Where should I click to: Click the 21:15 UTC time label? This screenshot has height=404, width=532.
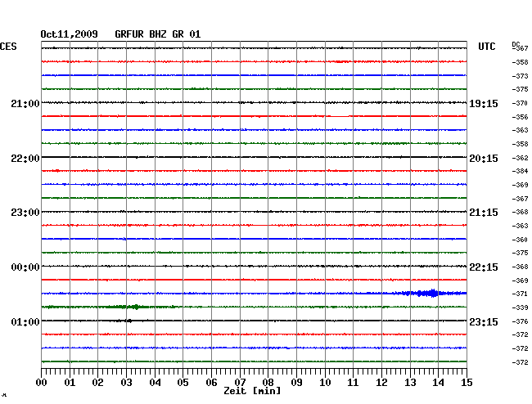[x=484, y=213]
